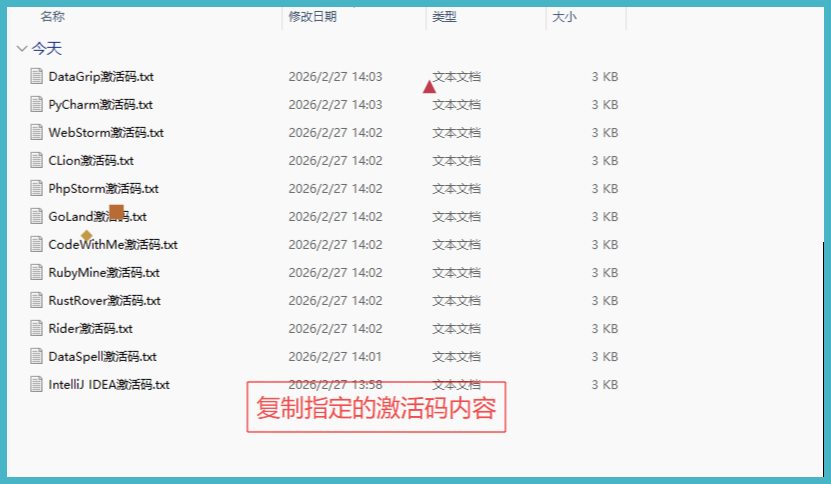Click the PyCharm row's modified date
The width and height of the screenshot is (831, 484).
click(335, 104)
